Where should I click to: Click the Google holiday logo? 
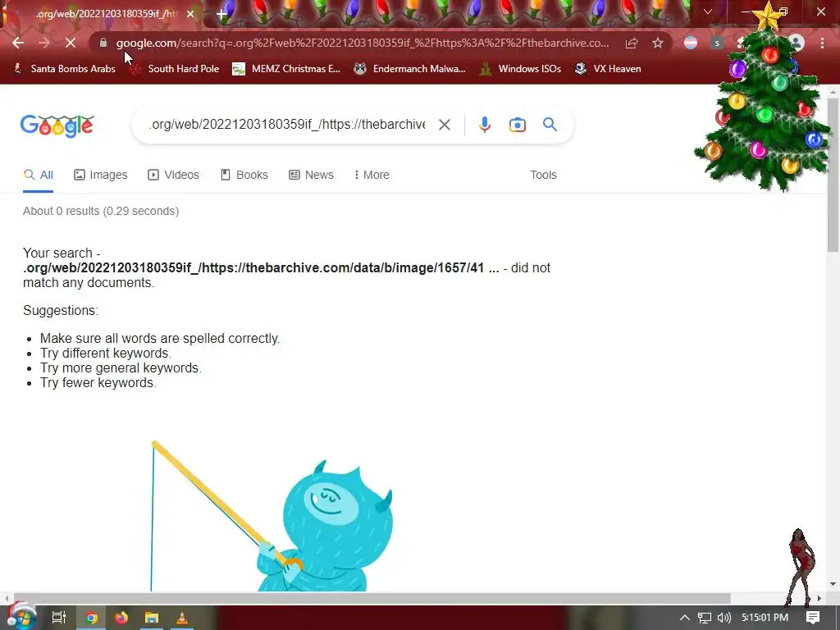57,126
